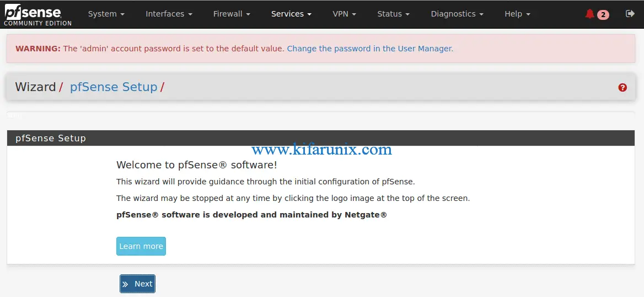This screenshot has height=297, width=644.
Task: Open the VPN dropdown menu
Action: coord(344,14)
